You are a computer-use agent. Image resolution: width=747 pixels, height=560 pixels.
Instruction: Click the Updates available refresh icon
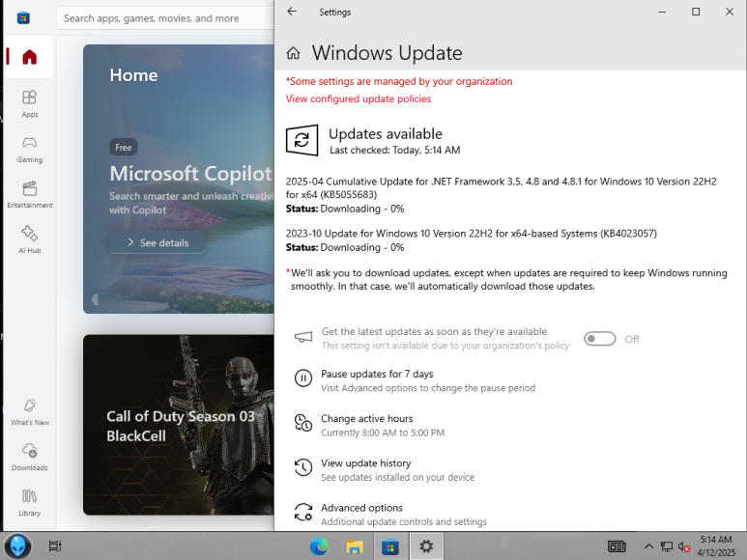point(302,140)
